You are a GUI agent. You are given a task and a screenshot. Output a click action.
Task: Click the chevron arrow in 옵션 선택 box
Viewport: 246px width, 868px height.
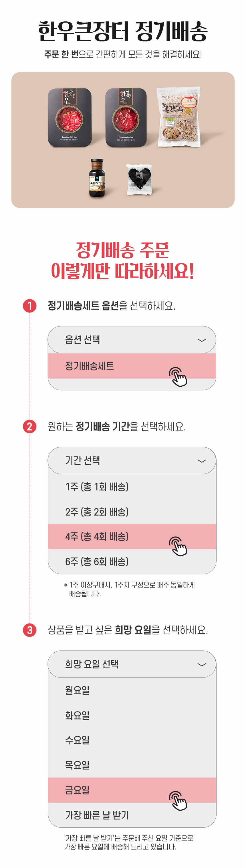[x=201, y=340]
